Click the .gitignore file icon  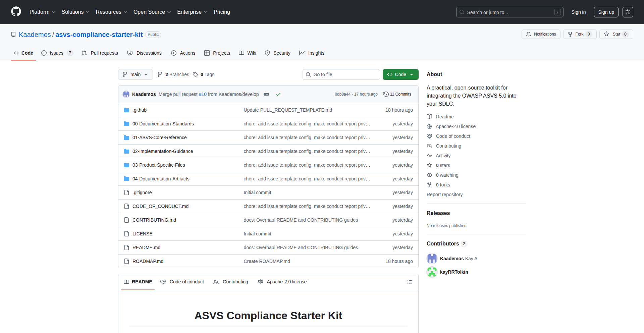pyautogui.click(x=126, y=192)
